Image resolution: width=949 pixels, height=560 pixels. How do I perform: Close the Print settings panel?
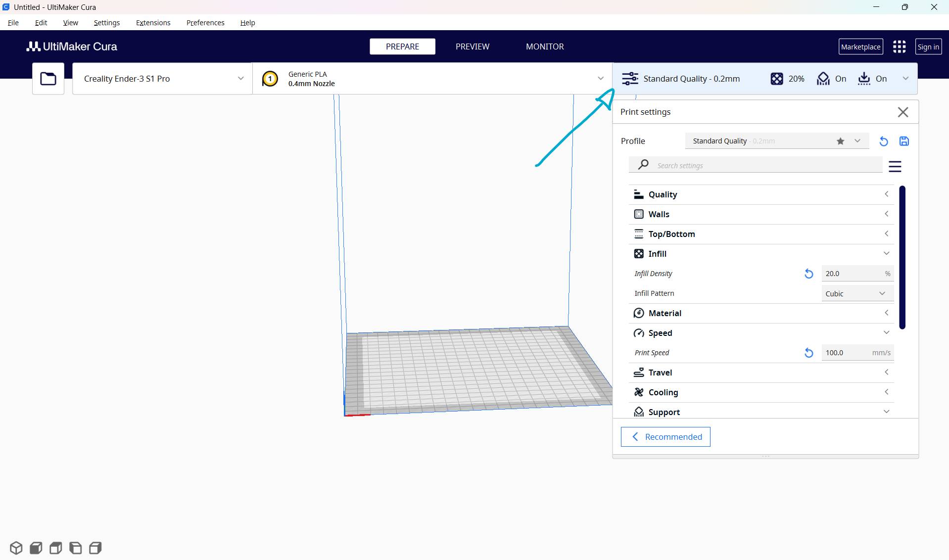click(903, 112)
